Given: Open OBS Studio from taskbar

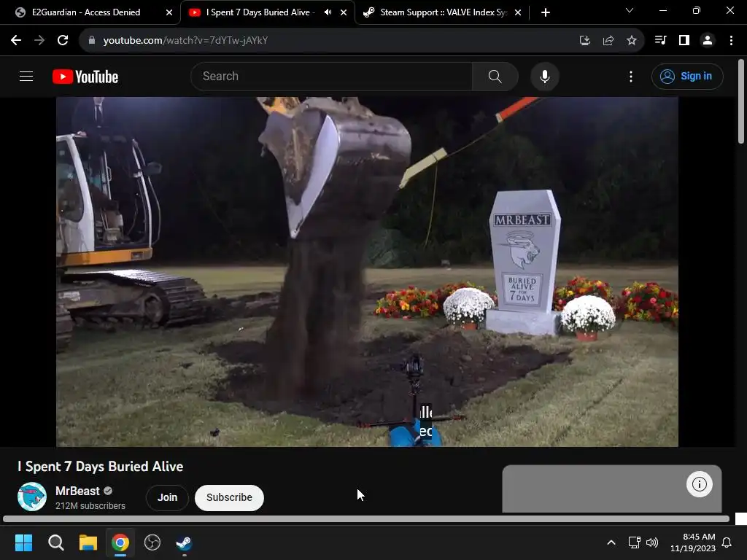Looking at the screenshot, I should coord(152,542).
